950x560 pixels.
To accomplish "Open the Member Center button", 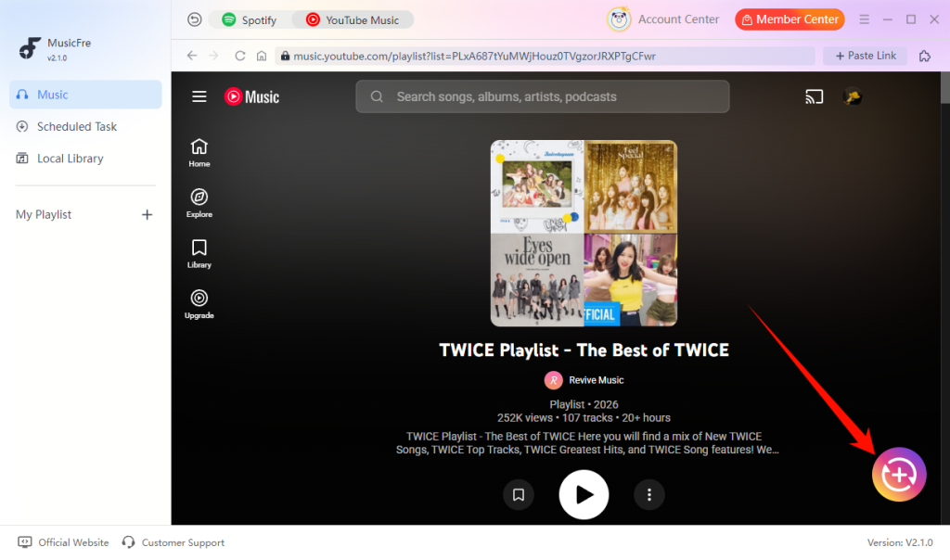I will [790, 19].
